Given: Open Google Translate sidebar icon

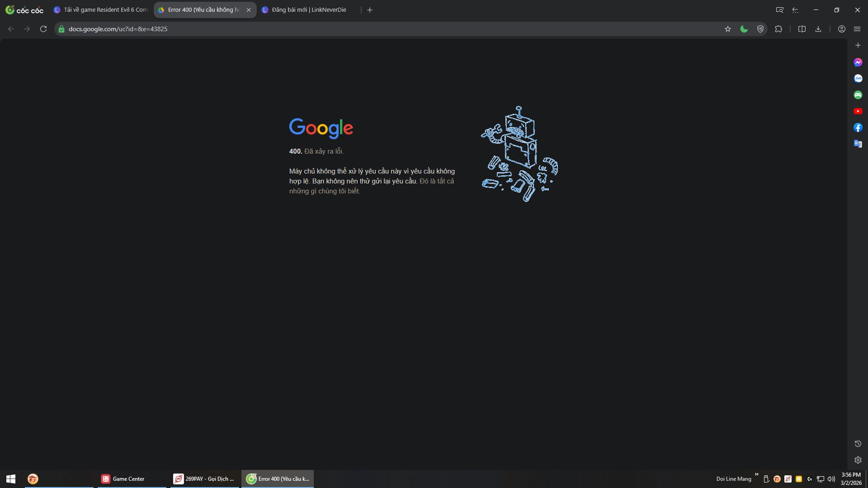Looking at the screenshot, I should click(858, 144).
